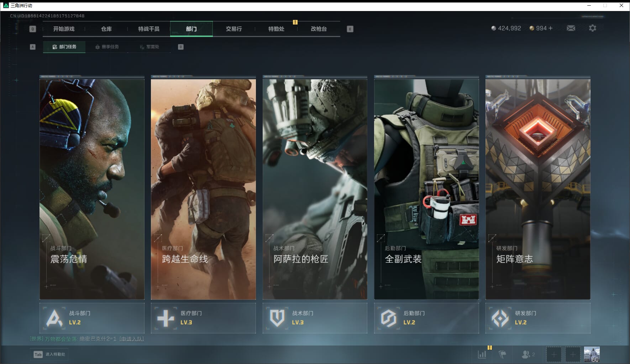This screenshot has width=630, height=364.
Task: Open the bar chart stats icon
Action: [482, 354]
